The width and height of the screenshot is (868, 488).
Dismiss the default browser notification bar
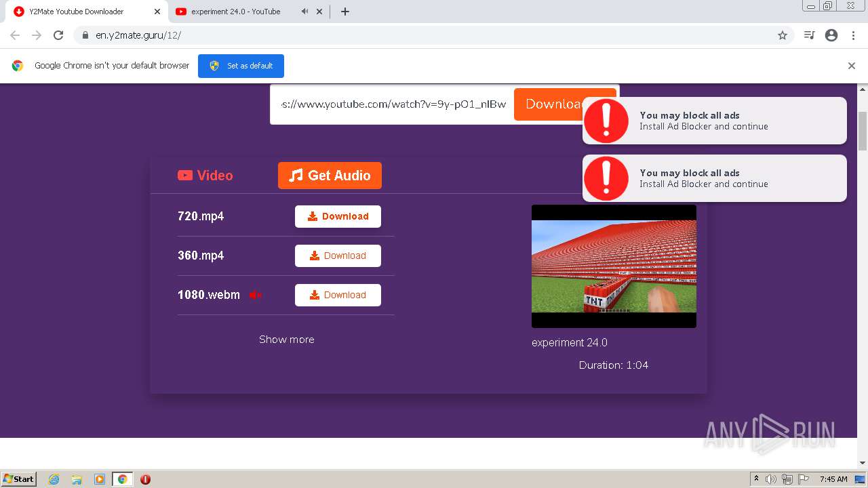pos(852,66)
